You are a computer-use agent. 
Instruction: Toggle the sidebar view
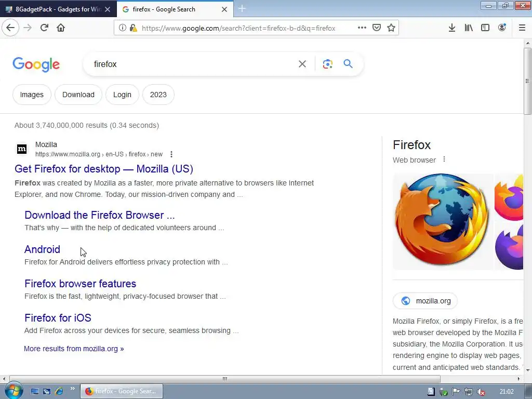click(485, 28)
